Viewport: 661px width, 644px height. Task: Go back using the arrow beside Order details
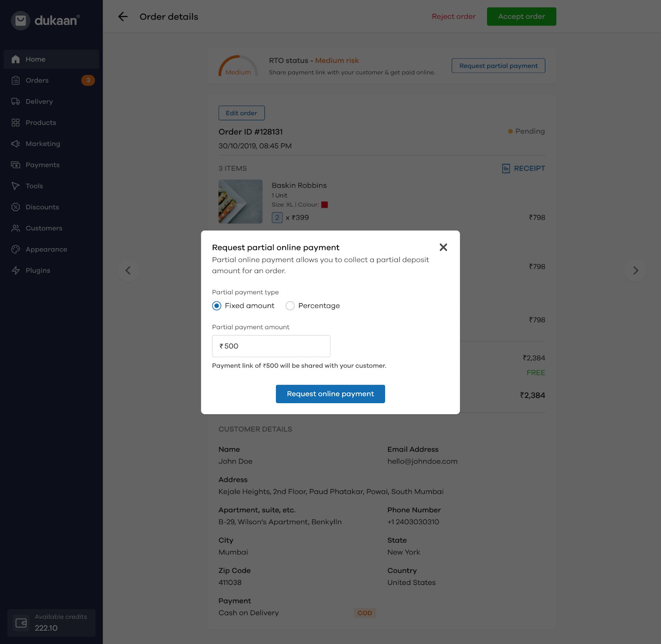click(123, 17)
